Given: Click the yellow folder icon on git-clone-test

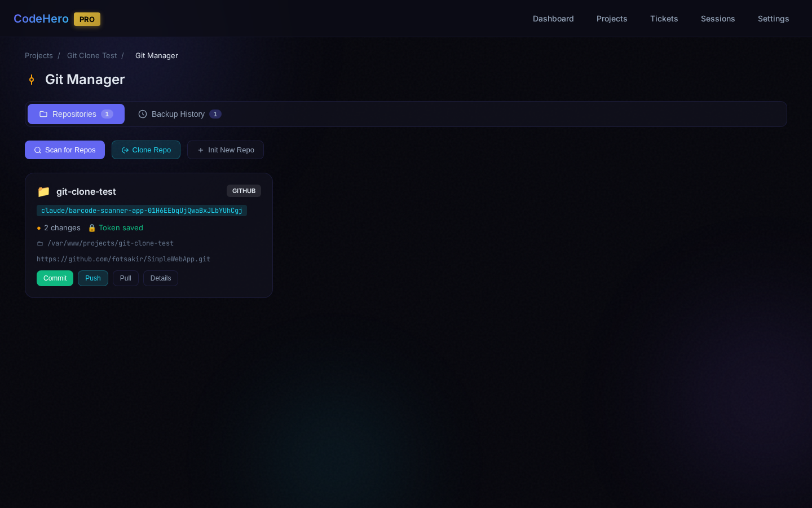Looking at the screenshot, I should point(43,192).
